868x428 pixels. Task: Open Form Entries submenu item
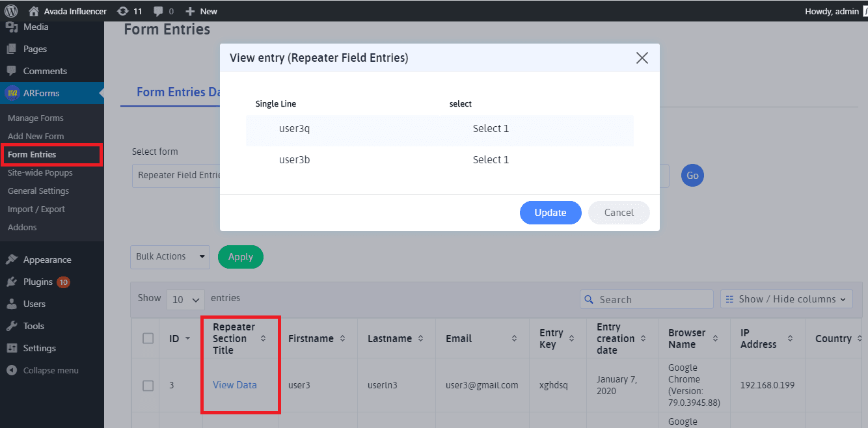pos(32,154)
